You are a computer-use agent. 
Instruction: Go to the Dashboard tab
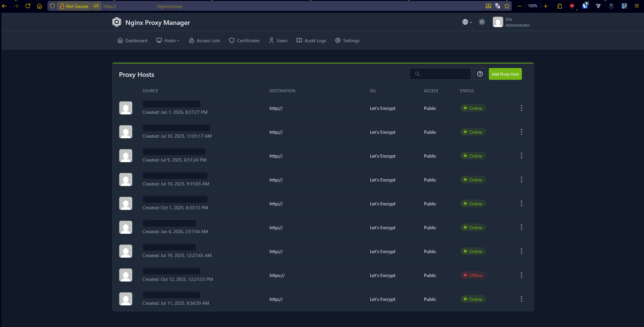[x=132, y=41]
